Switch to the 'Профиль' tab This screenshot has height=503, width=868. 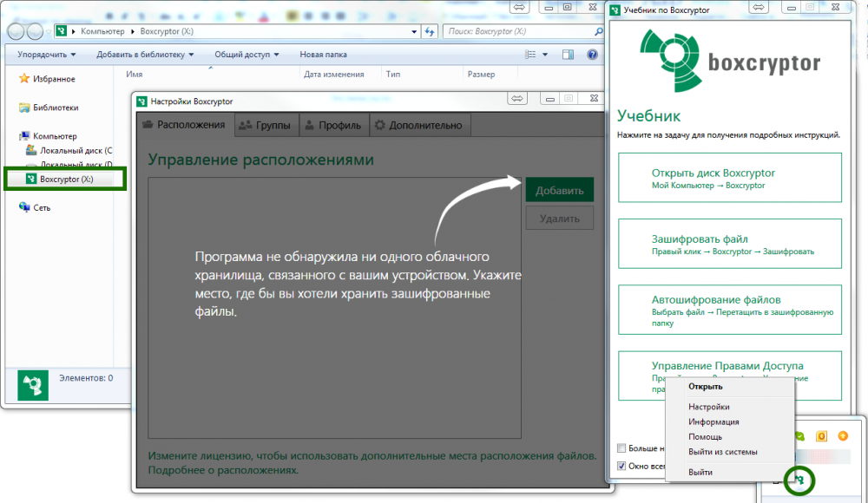[334, 125]
